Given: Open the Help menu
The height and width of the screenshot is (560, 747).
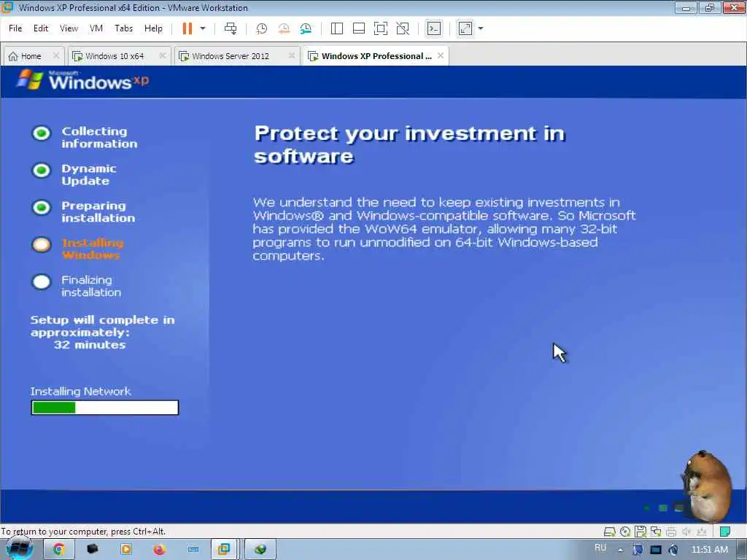Looking at the screenshot, I should tap(153, 28).
